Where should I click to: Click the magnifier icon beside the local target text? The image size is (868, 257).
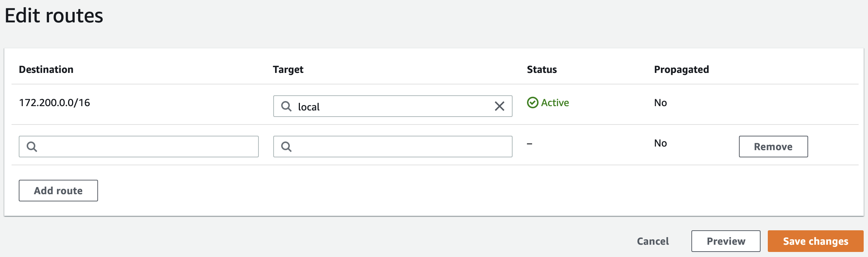click(287, 106)
